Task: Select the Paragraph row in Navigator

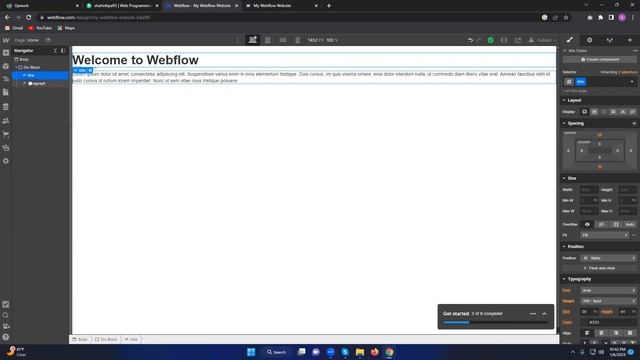Action: point(40,83)
